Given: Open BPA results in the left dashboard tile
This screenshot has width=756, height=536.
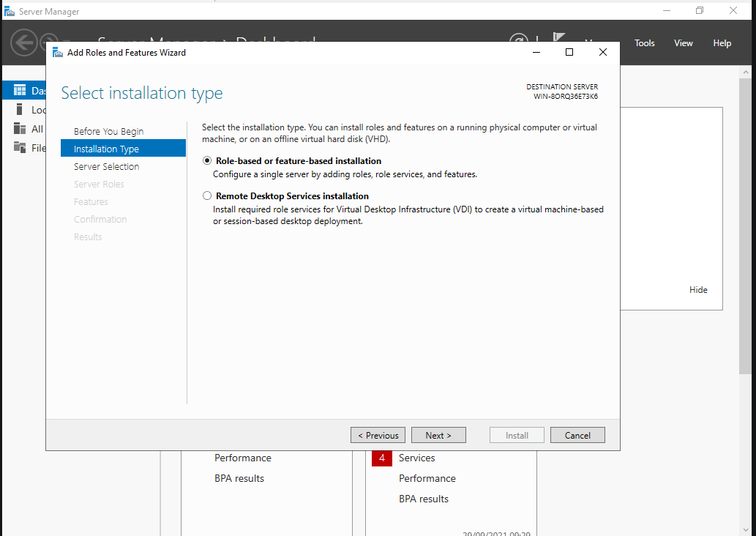Looking at the screenshot, I should (x=239, y=478).
